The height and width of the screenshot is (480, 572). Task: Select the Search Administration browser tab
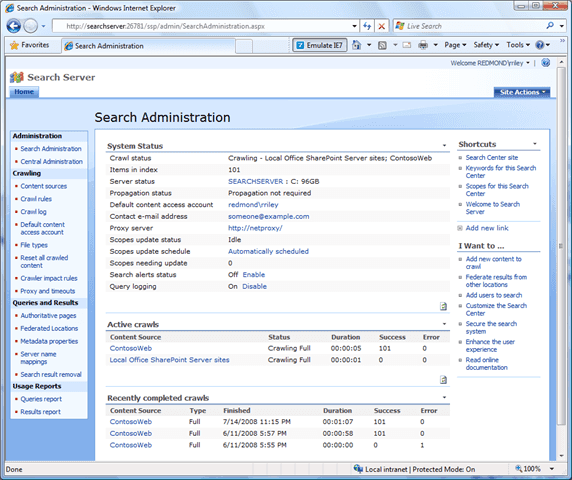(x=148, y=46)
